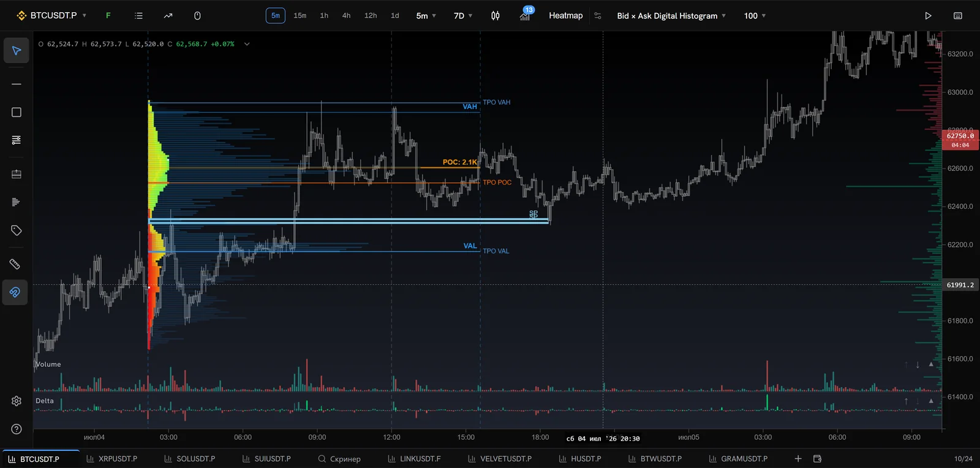The image size is (980, 468).
Task: Open the help question mark
Action: tap(17, 429)
